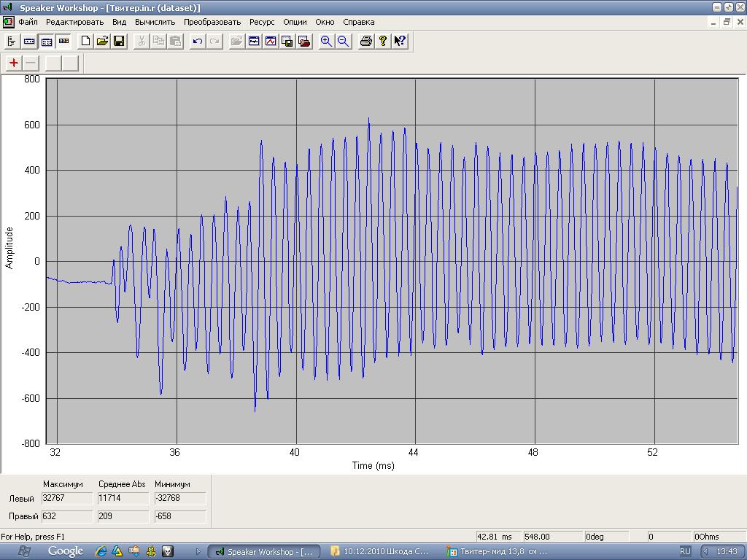
Task: Click the Undo arrow icon
Action: (x=197, y=42)
